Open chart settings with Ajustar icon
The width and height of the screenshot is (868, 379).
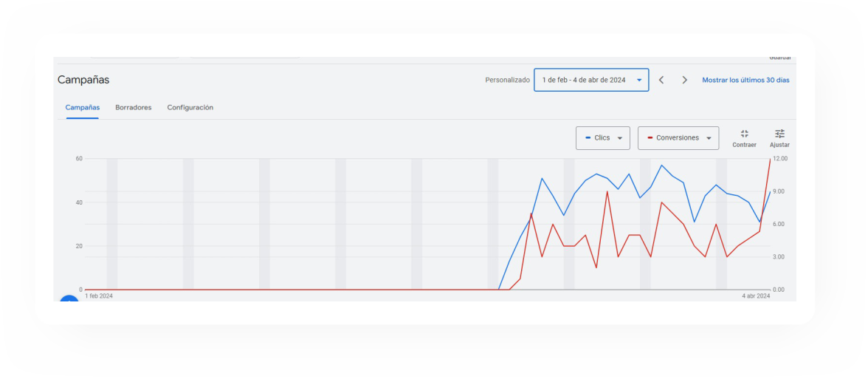(779, 138)
